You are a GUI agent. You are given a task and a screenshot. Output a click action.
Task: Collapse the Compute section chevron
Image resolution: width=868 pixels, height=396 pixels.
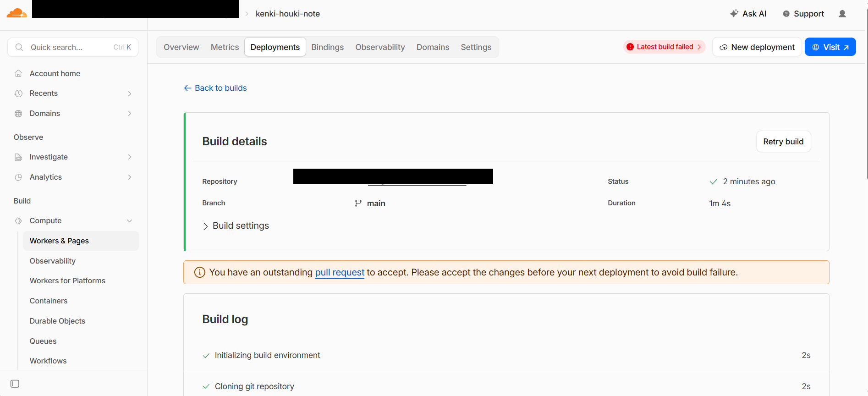[x=130, y=221]
